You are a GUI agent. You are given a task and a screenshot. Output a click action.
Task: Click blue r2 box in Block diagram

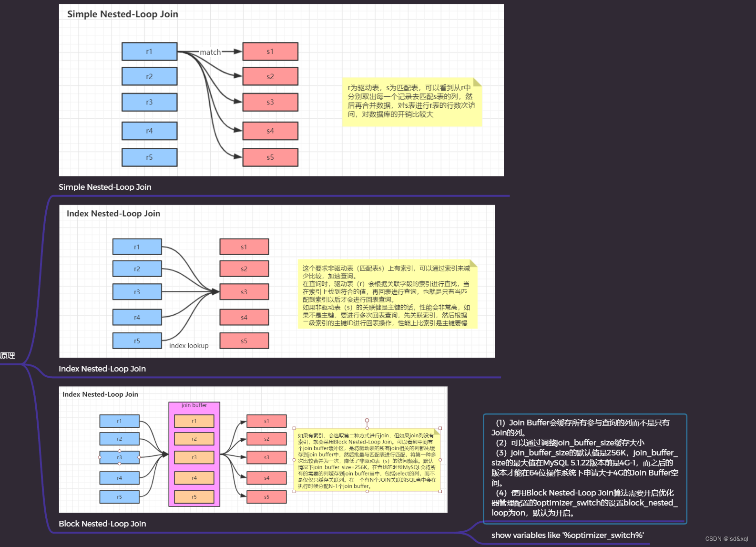[120, 439]
